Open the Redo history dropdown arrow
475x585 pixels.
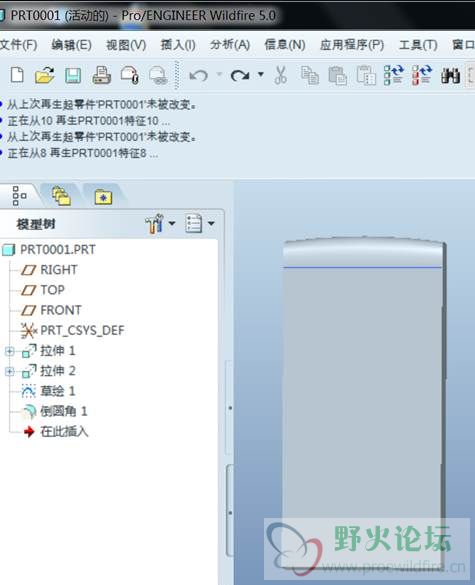pos(261,75)
